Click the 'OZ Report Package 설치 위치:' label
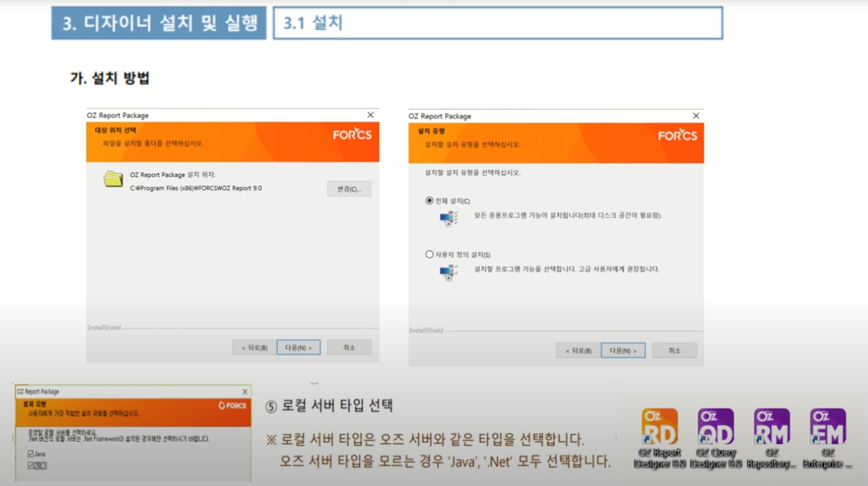The image size is (868, 486). pyautogui.click(x=173, y=174)
